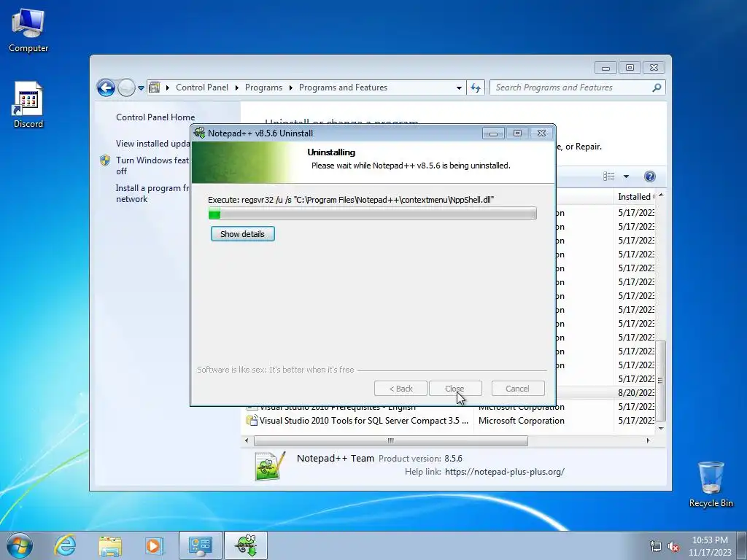Open Install a program from network link
747x560 pixels.
coord(152,194)
